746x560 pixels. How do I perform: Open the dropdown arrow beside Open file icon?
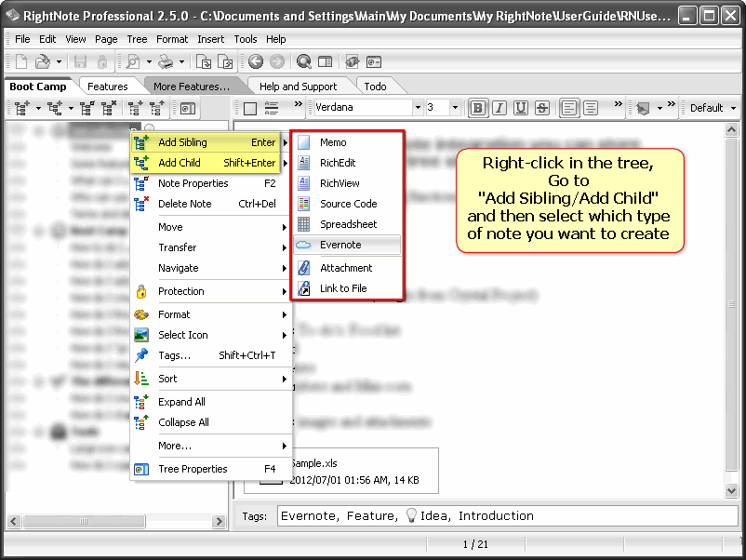[59, 61]
